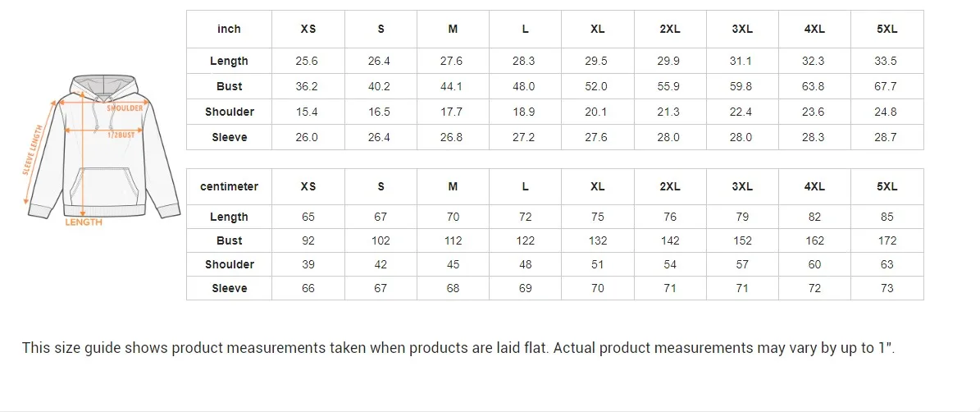
Task: Click the 122 bust value for size L
Action: pos(525,240)
